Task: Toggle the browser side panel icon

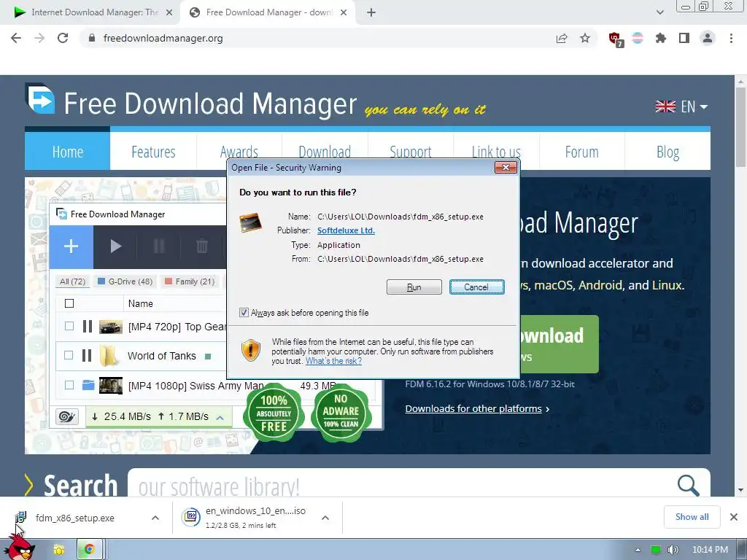Action: tap(684, 38)
